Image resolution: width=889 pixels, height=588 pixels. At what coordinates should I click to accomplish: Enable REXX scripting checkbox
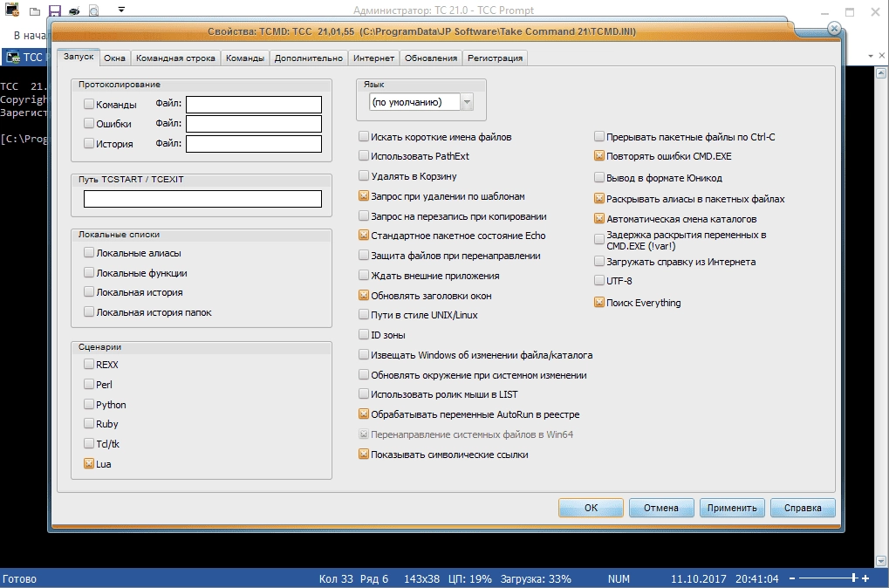pos(89,365)
